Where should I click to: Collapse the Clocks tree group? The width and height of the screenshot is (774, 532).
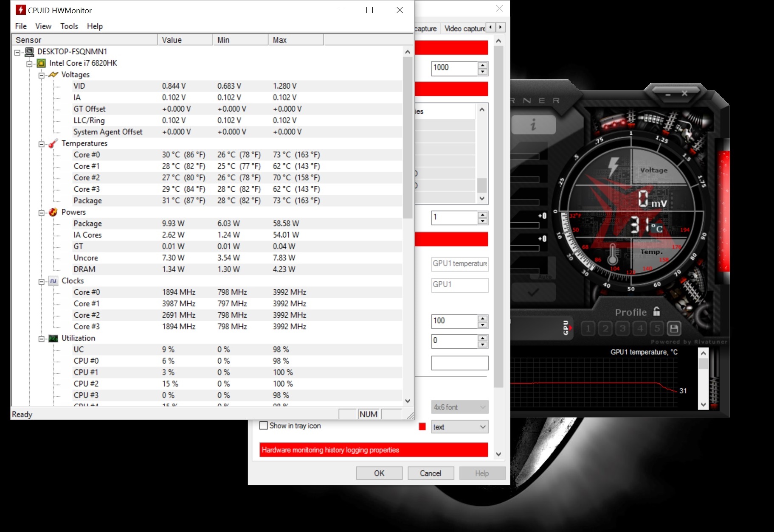tap(41, 281)
